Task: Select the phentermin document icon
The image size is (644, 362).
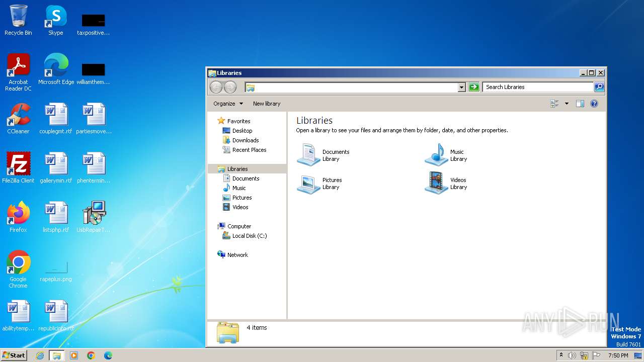Action: (94, 168)
